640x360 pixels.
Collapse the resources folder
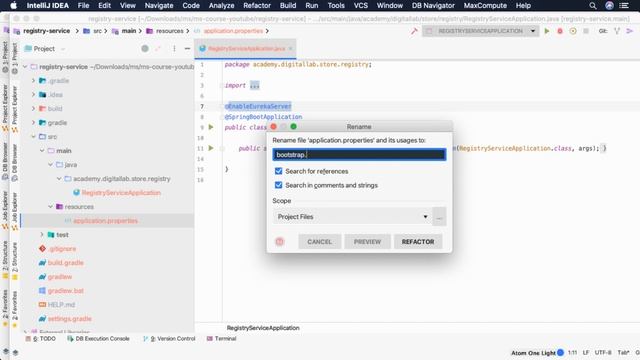point(51,207)
